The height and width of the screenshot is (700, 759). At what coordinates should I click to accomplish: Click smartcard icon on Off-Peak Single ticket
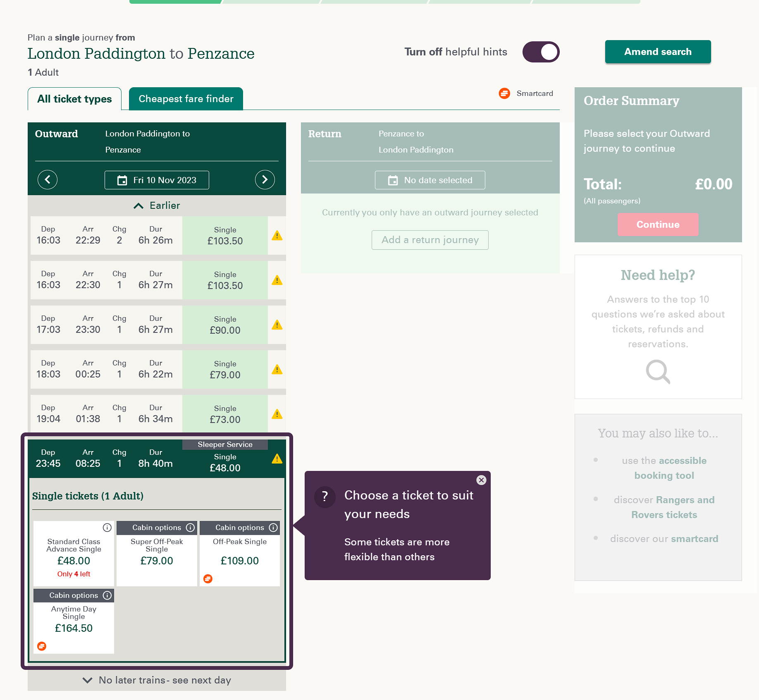[208, 579]
